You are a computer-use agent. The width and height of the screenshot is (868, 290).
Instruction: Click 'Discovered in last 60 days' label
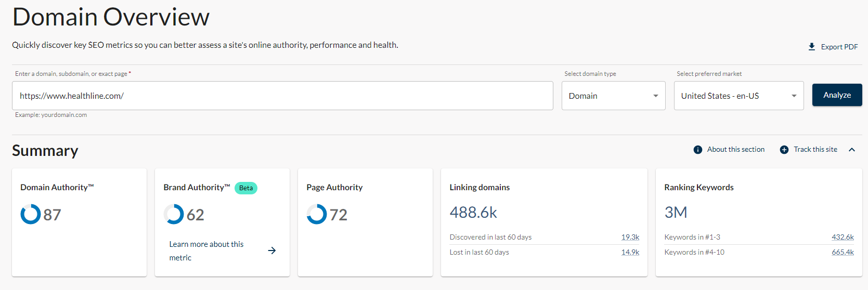490,237
